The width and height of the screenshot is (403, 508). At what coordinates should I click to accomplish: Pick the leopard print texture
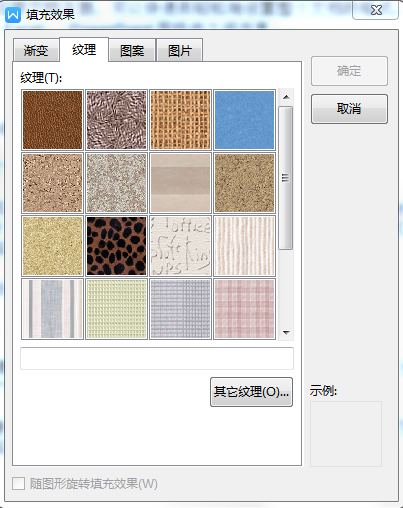(116, 246)
